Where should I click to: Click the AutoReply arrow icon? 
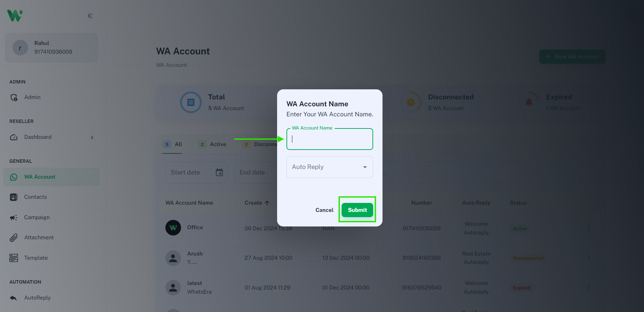(x=14, y=298)
